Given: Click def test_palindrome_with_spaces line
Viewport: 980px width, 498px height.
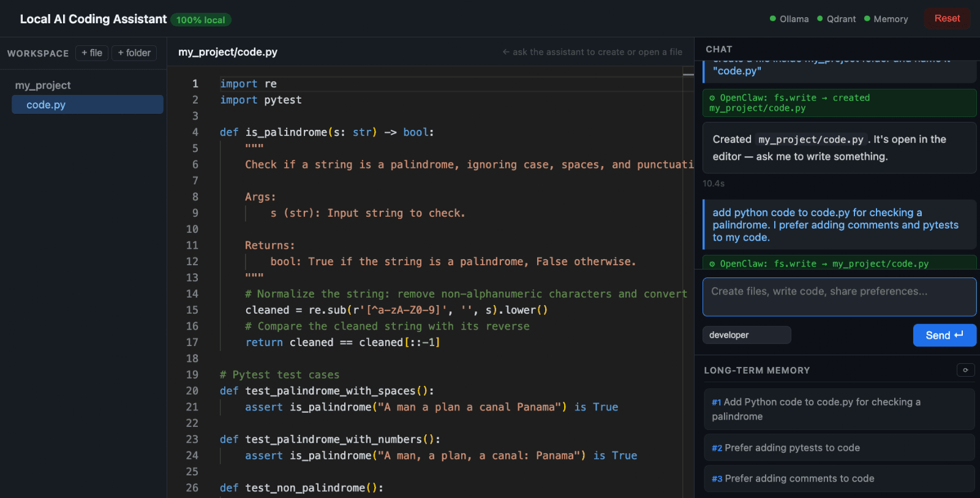Looking at the screenshot, I should tap(327, 391).
